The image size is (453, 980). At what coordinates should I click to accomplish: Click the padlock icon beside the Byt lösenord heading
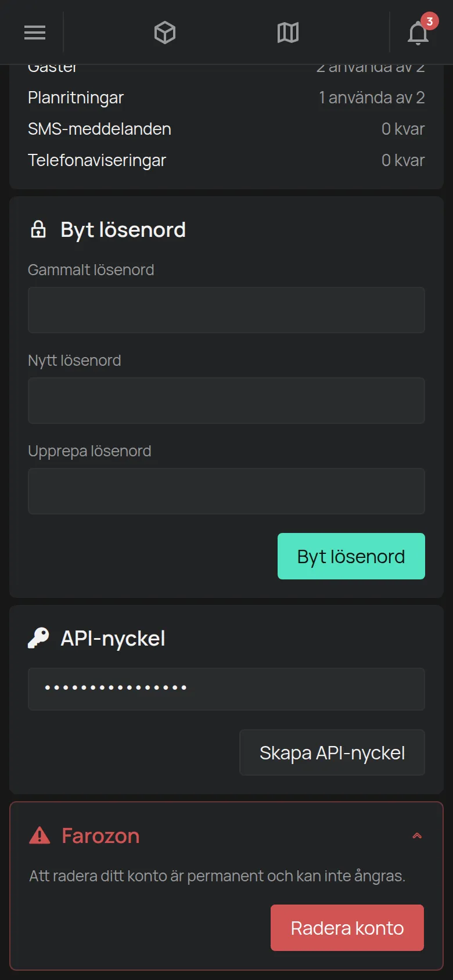tap(38, 229)
